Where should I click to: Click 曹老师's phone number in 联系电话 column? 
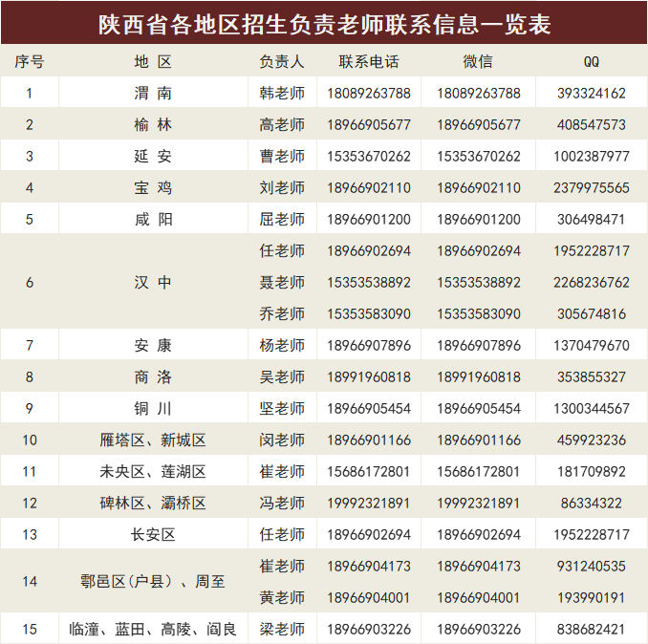(369, 157)
